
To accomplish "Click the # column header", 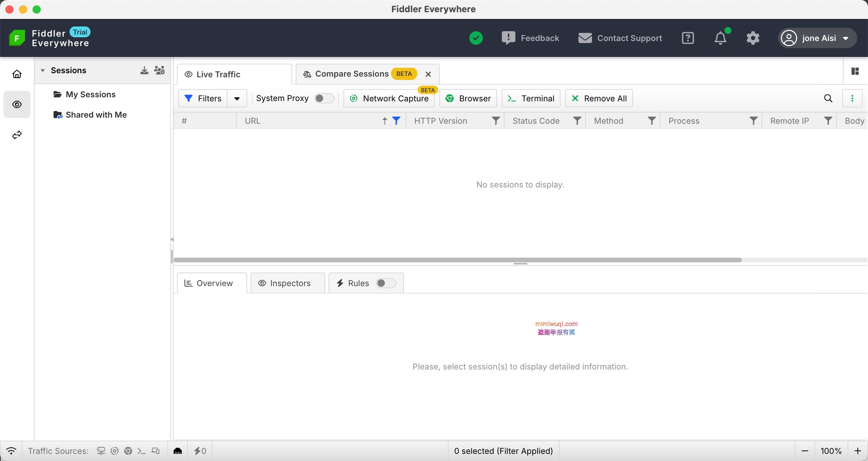I will [205, 121].
